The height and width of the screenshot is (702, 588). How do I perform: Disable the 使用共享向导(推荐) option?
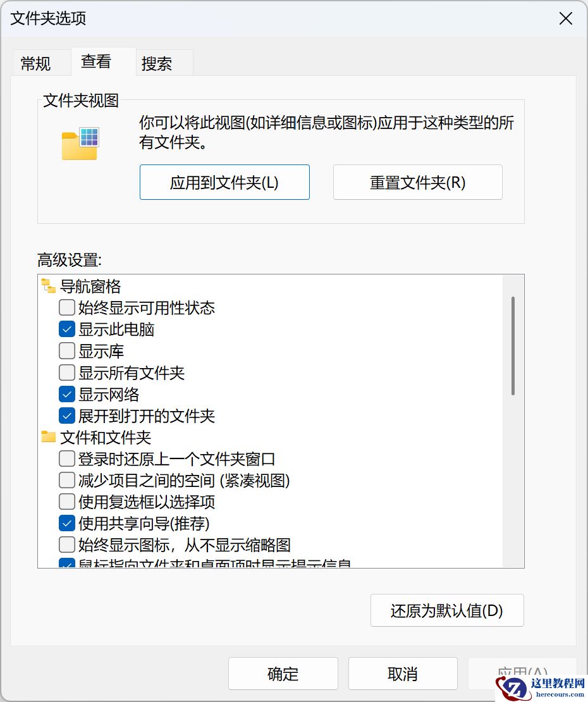pyautogui.click(x=66, y=523)
